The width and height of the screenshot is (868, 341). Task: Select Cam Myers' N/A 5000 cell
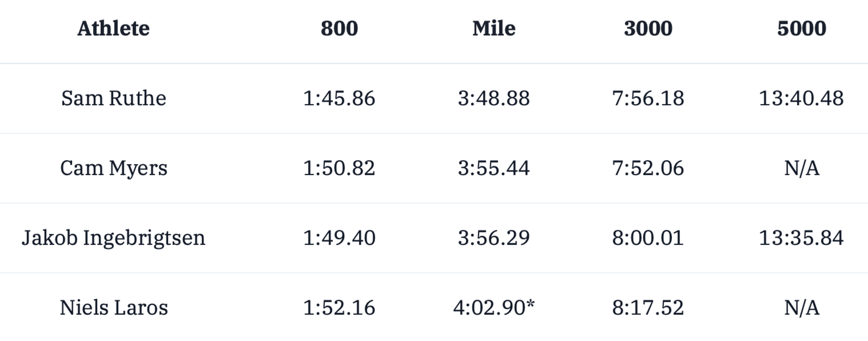802,168
